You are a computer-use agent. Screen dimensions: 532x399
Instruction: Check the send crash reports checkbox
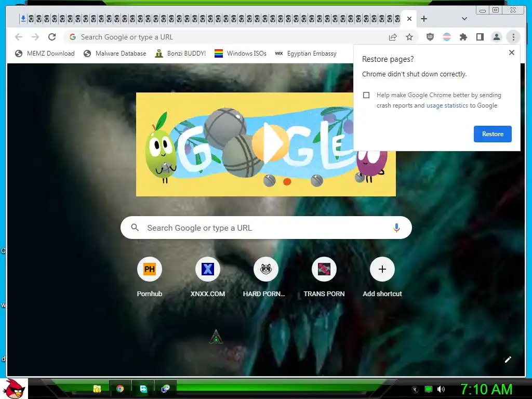366,95
